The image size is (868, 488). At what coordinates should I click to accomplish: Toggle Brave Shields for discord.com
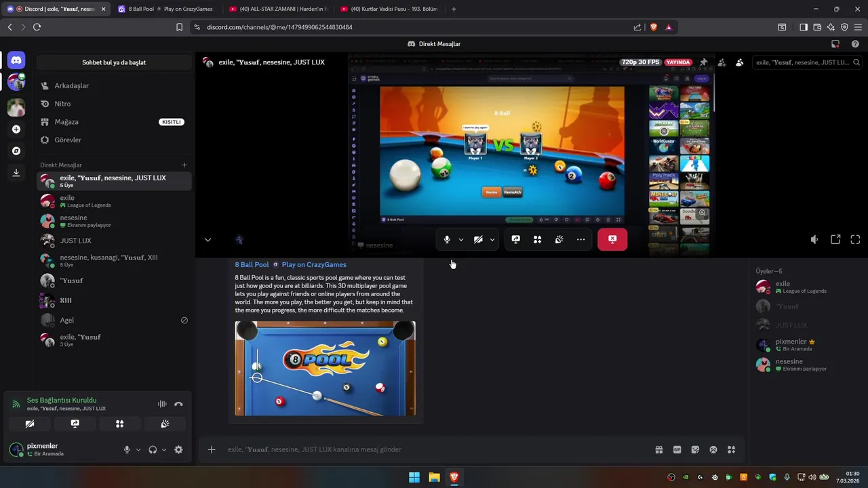point(654,27)
